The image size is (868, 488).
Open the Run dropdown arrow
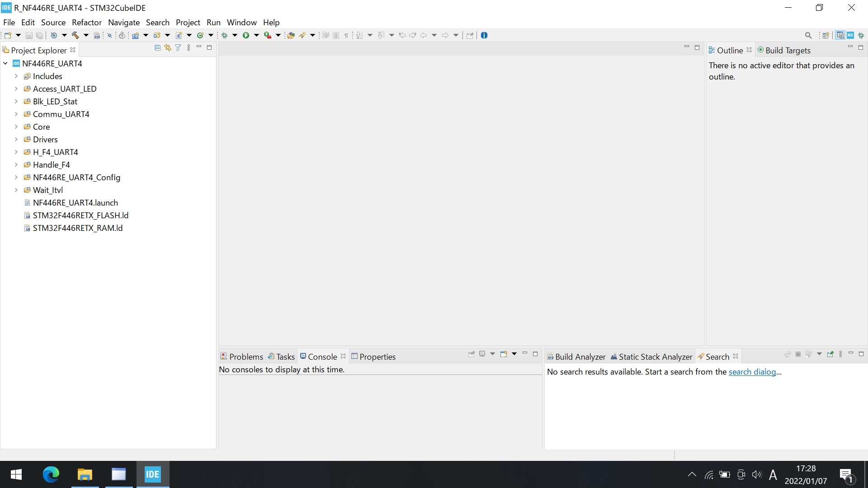[256, 35]
